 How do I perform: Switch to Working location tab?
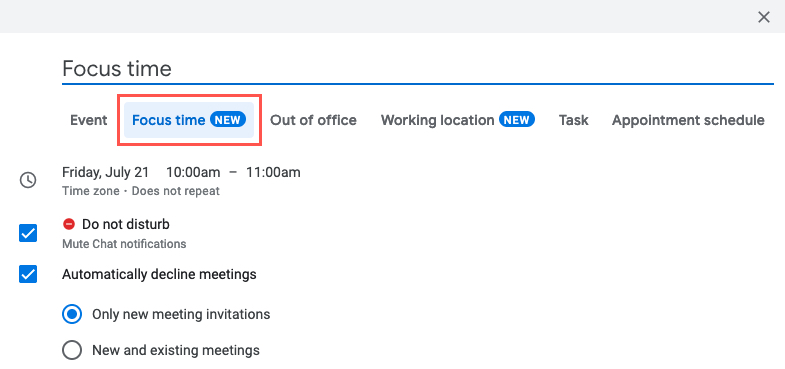click(x=458, y=120)
